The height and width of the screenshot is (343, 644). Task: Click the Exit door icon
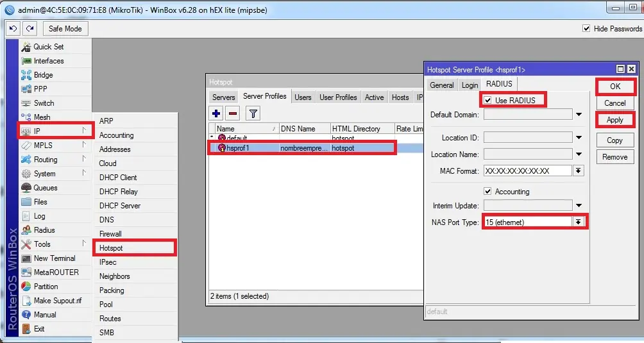click(x=26, y=329)
